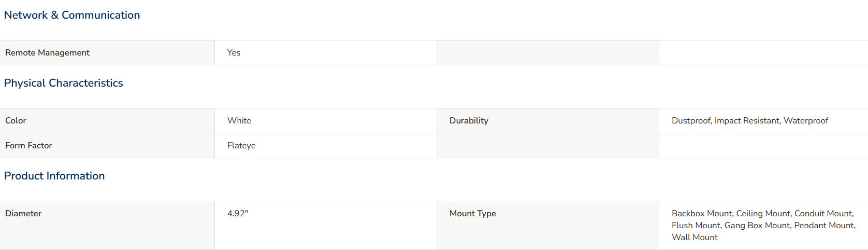Screen dimensions: 868x250
Task: Click the empty cell right of Yes
Action: [x=548, y=53]
